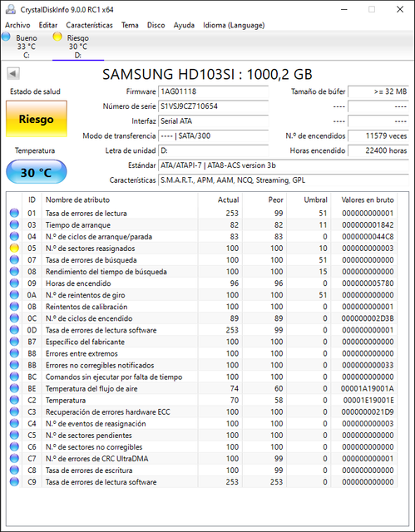Screen dimensions: 415x532
Task: Select the 'Errores no corregibles notificados' text
Action: click(x=100, y=365)
